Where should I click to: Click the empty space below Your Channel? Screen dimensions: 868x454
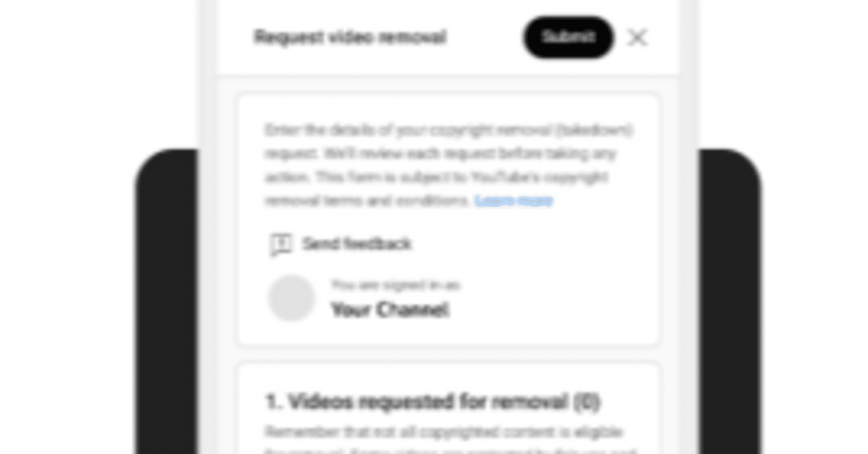[448, 334]
